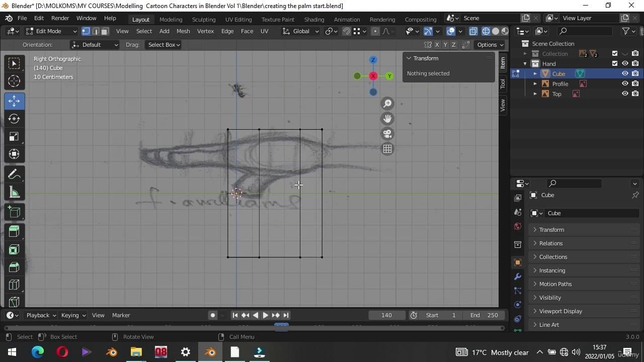Hide the Top image in outliner
644x362 pixels.
[x=625, y=94]
